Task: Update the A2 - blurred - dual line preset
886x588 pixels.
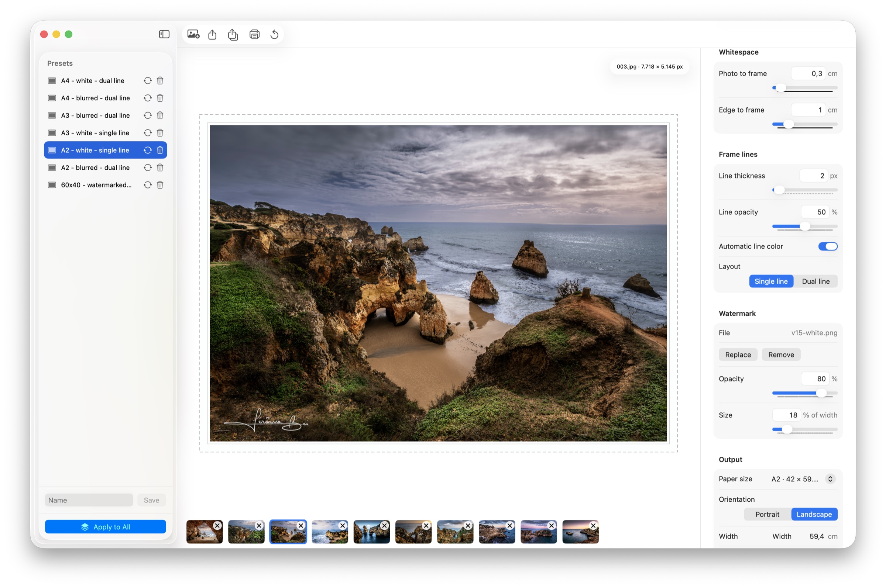Action: 147,167
